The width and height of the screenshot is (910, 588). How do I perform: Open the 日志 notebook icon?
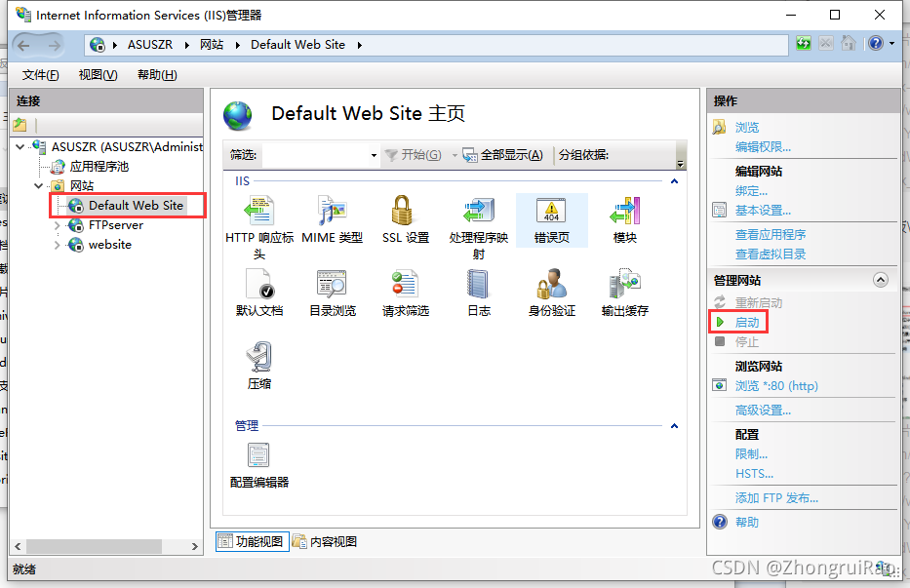478,283
